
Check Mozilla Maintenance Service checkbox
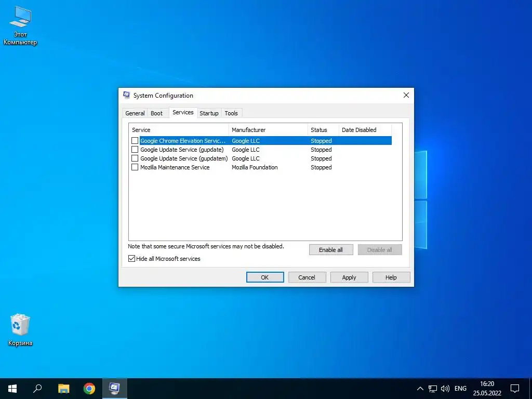click(x=135, y=167)
